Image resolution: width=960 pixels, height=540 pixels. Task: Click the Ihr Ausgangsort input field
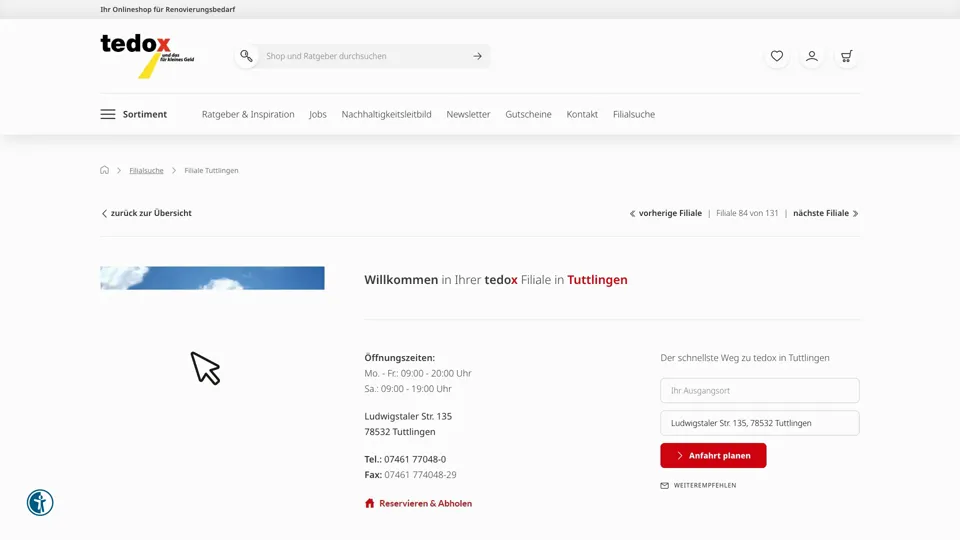tap(760, 391)
